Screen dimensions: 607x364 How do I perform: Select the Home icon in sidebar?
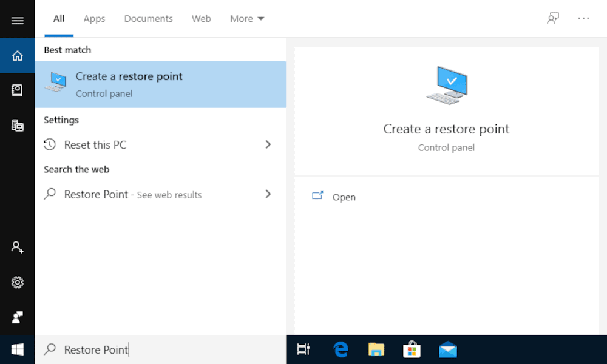[18, 56]
